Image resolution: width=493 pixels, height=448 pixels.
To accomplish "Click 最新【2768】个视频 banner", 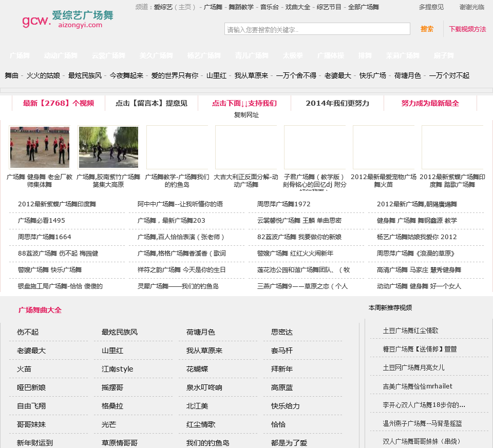I will pos(59,103).
